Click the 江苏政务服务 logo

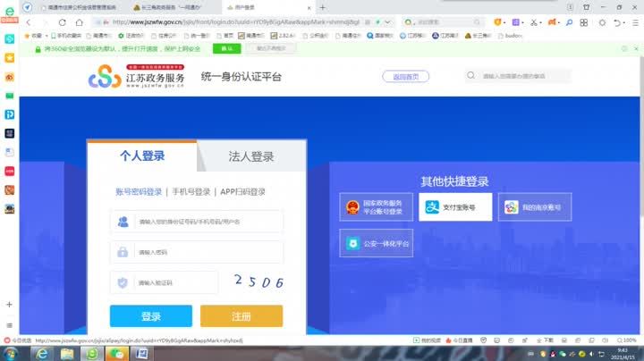point(136,76)
